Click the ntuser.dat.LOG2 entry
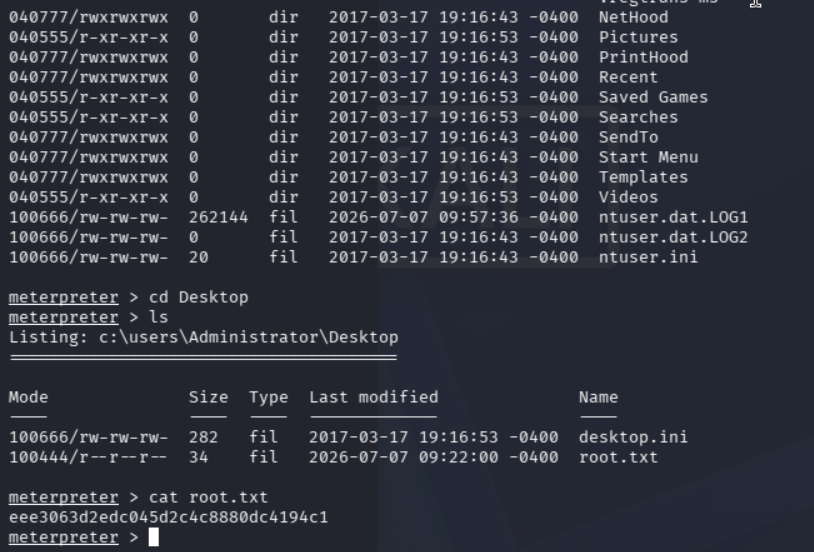 673,237
